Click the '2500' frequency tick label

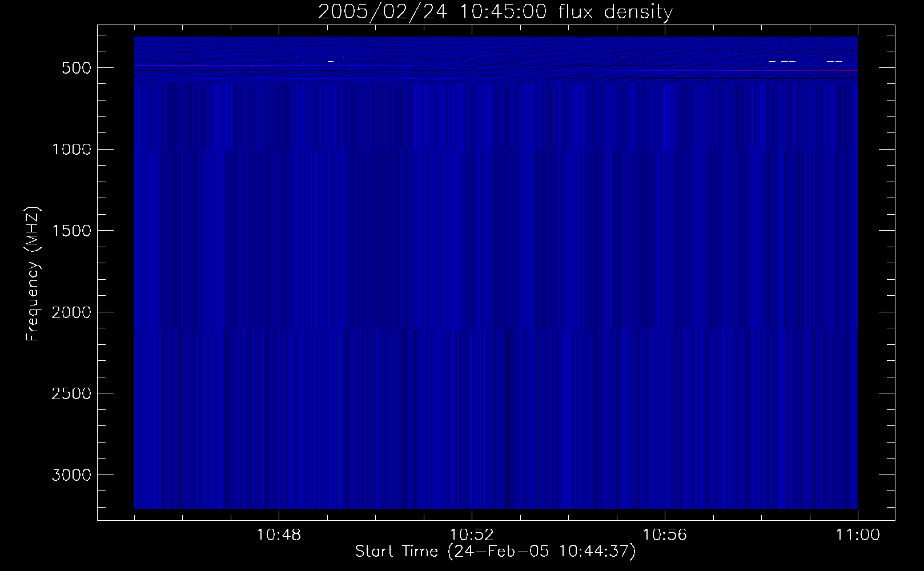point(71,393)
